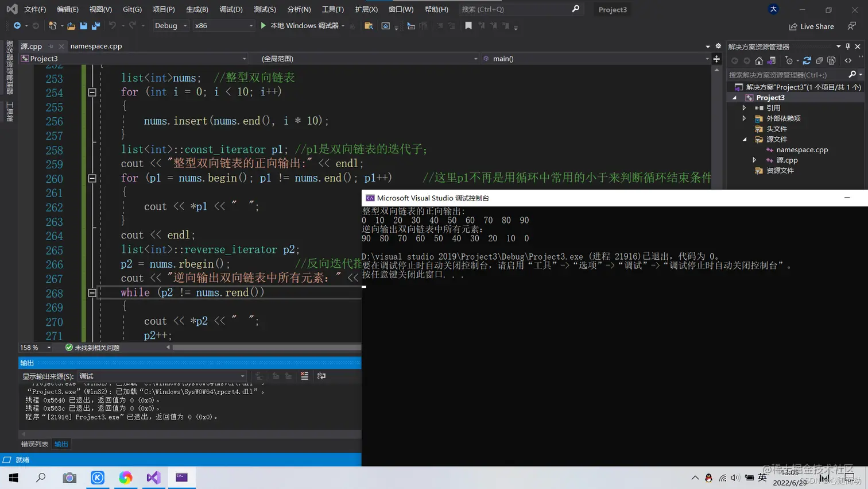
Task: Click the feedback icon near Live Share
Action: tap(852, 26)
